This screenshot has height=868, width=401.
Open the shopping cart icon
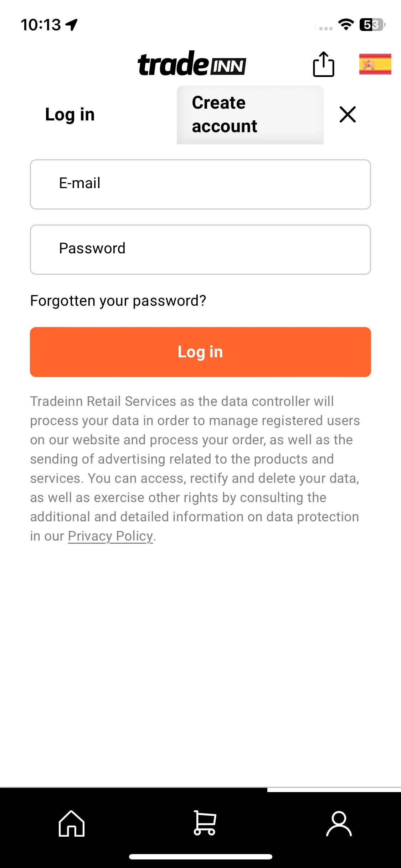(x=205, y=823)
